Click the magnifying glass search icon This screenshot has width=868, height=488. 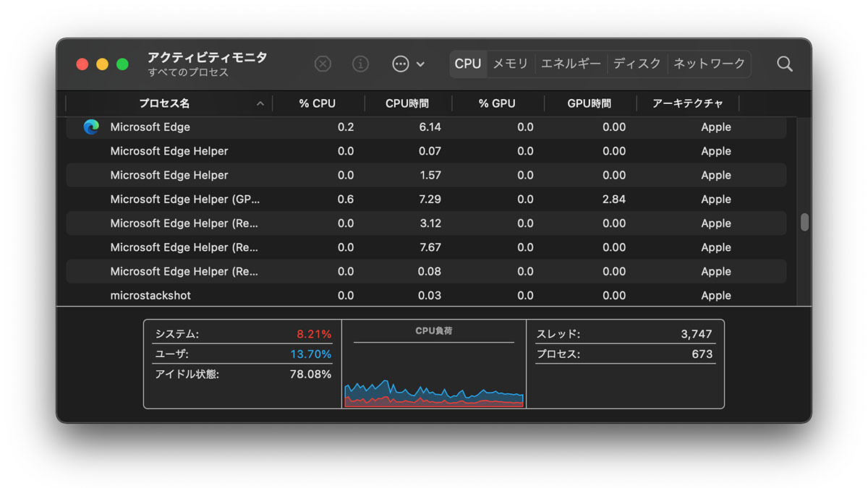click(785, 64)
